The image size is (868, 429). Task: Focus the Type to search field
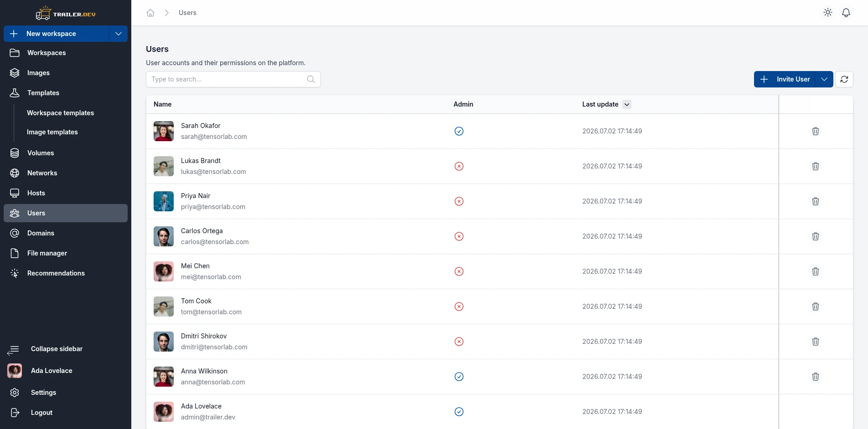(x=233, y=79)
